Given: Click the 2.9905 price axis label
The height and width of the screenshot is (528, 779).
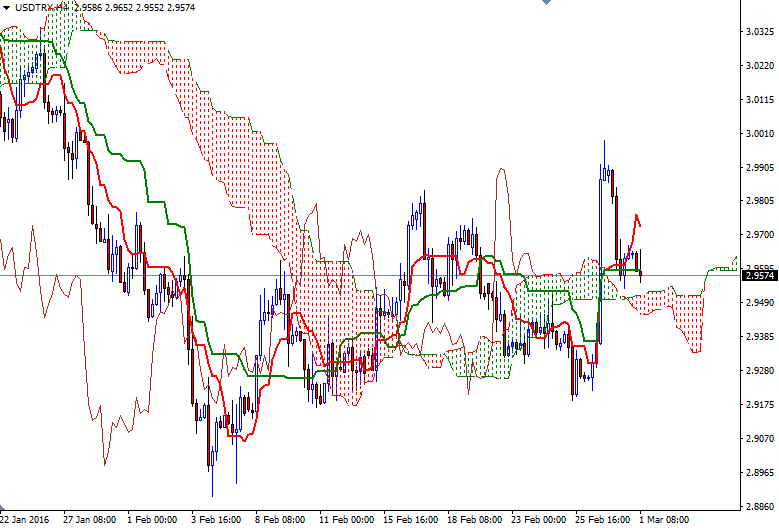Looking at the screenshot, I should [760, 167].
